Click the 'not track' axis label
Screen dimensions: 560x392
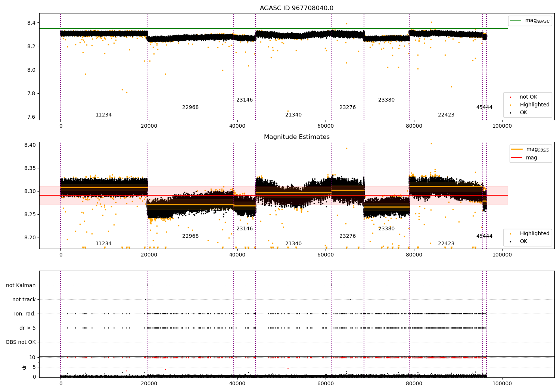pos(24,299)
